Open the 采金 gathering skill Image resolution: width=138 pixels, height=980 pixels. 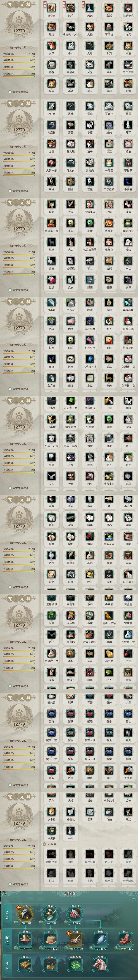coord(25,913)
